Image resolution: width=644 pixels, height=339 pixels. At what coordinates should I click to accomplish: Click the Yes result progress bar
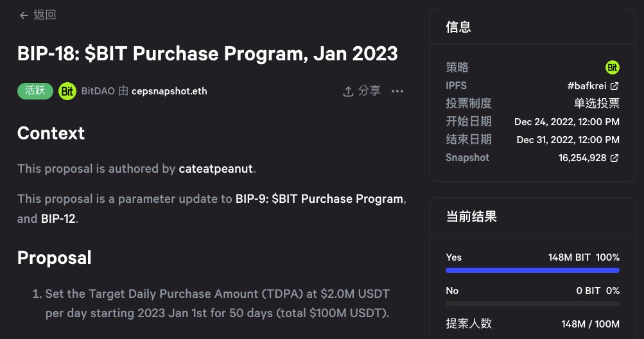(x=532, y=270)
